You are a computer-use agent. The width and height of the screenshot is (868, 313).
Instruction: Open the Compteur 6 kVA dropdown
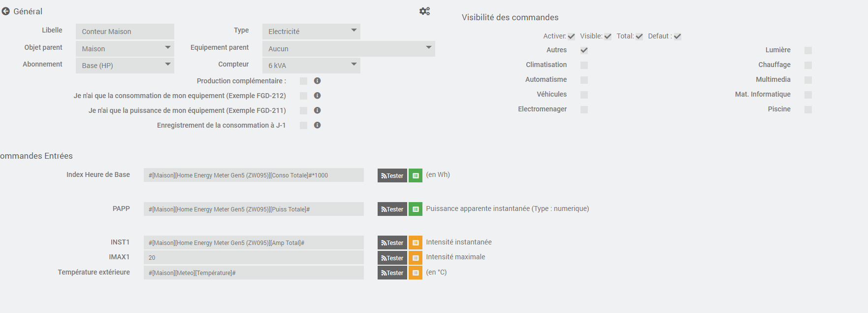point(311,66)
